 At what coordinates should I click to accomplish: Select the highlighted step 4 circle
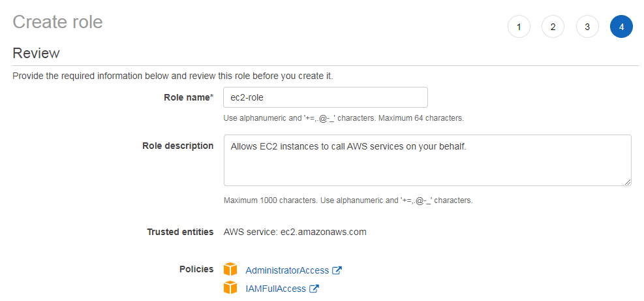(621, 27)
